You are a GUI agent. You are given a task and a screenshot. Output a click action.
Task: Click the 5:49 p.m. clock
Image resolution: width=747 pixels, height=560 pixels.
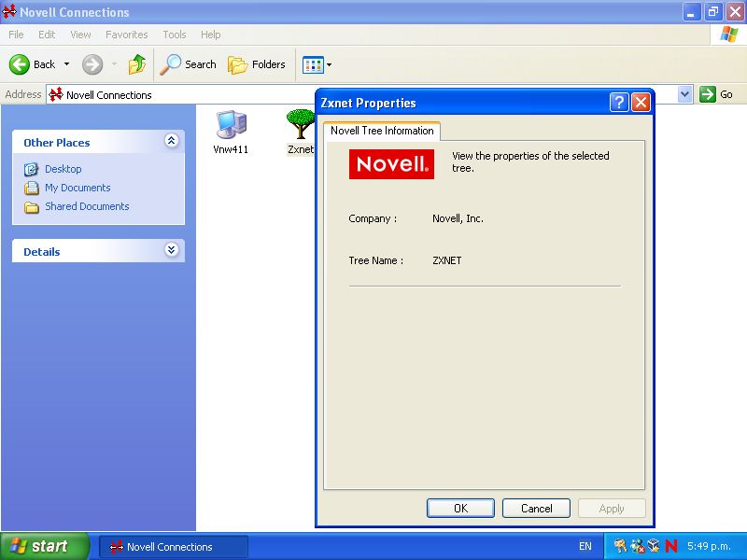(709, 546)
